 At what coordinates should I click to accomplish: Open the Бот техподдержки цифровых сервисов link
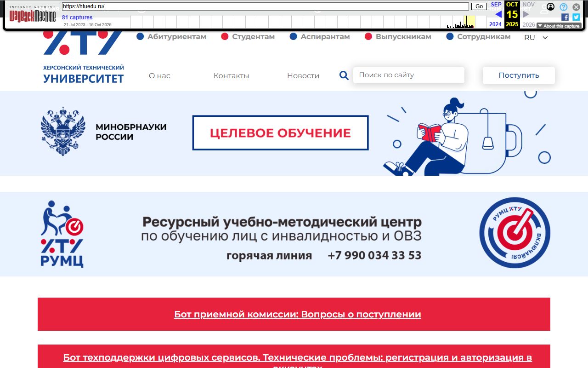tap(298, 362)
